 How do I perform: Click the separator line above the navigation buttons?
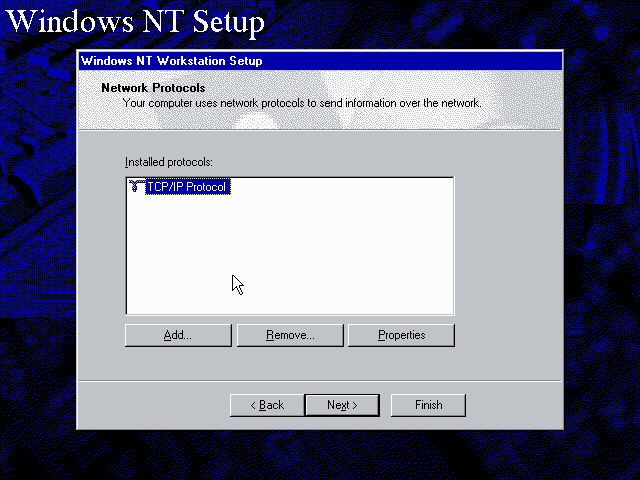click(318, 380)
